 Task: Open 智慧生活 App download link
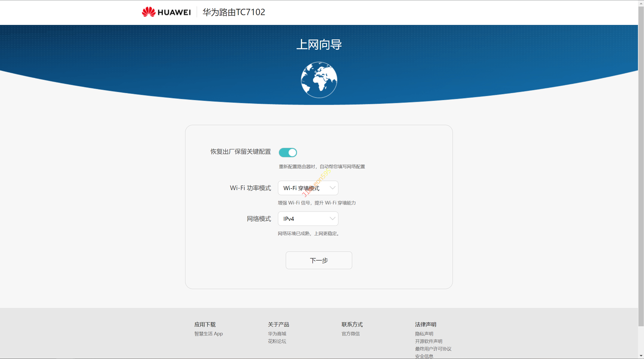(x=208, y=334)
